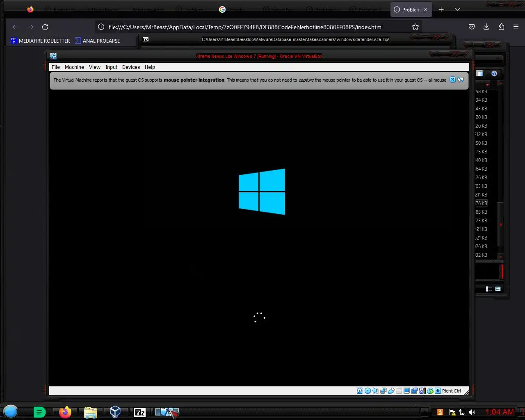
Task: Click the mouse integration icon in VM status bar
Action: coord(430,391)
